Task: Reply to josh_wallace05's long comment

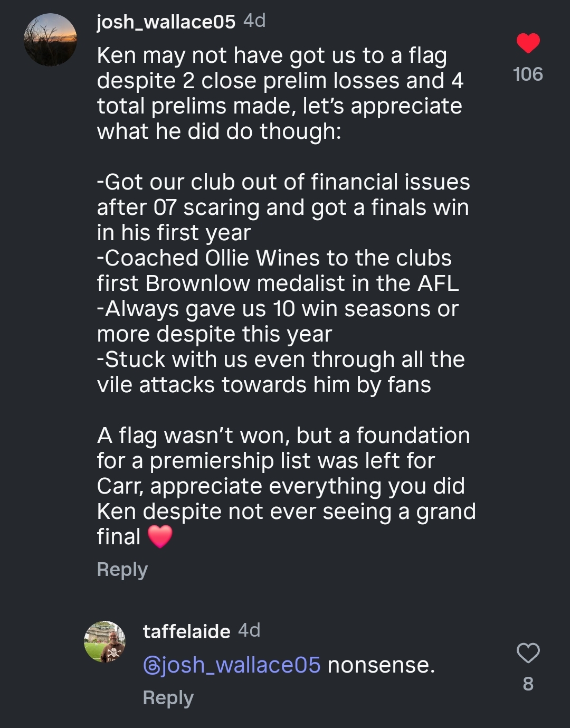Action: click(x=122, y=570)
